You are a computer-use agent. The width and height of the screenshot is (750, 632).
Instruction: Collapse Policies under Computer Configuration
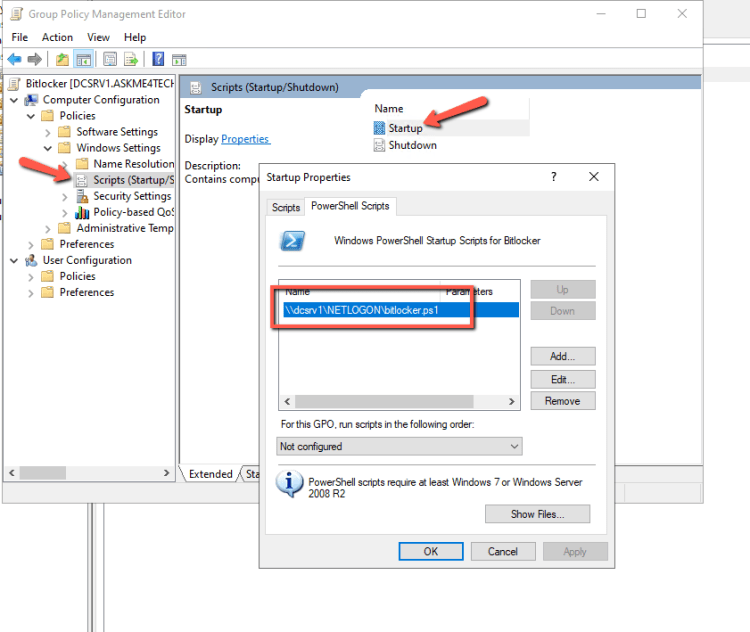click(31, 116)
